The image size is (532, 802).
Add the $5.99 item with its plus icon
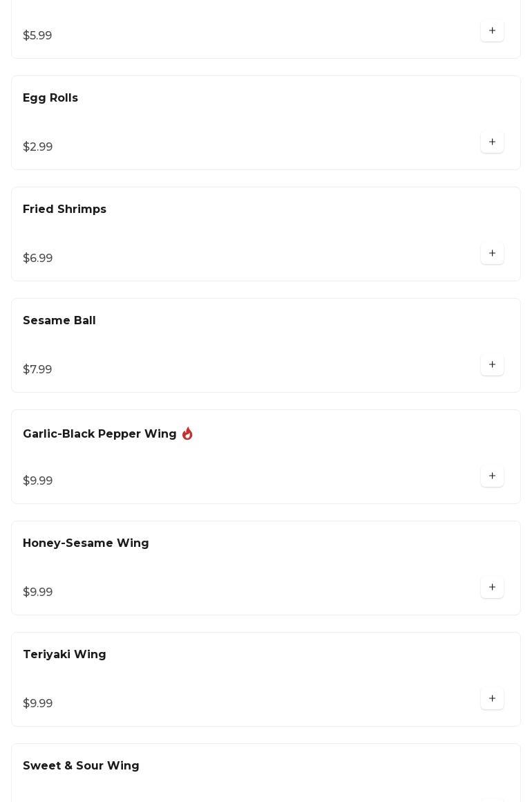coord(492,30)
